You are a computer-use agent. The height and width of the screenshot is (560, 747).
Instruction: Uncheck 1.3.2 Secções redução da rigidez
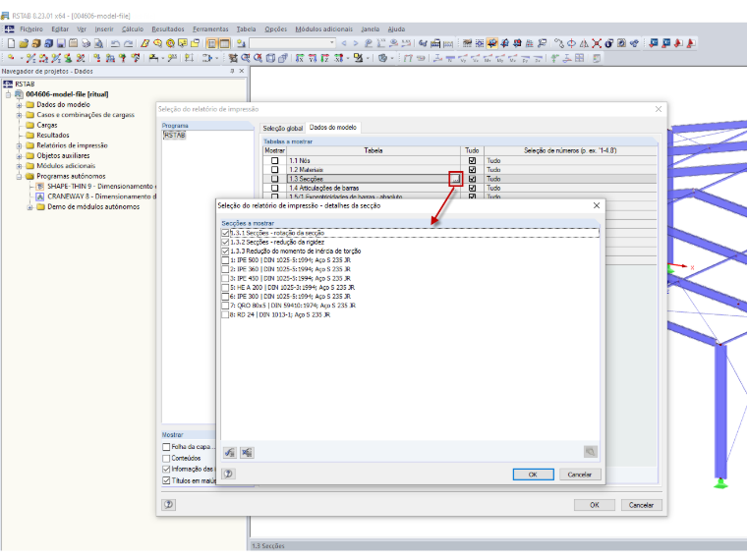[225, 242]
